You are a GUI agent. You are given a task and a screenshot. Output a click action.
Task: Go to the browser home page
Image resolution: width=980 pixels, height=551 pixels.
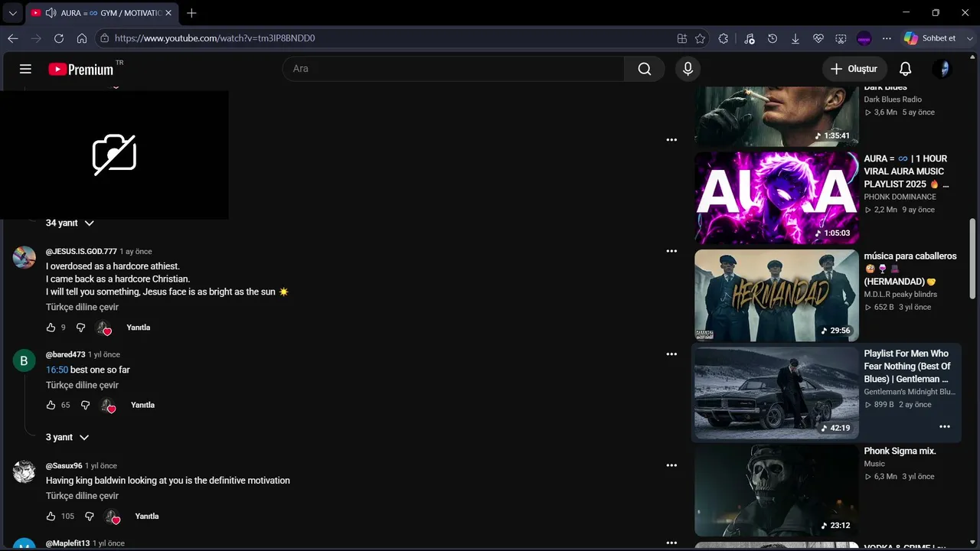tap(82, 38)
